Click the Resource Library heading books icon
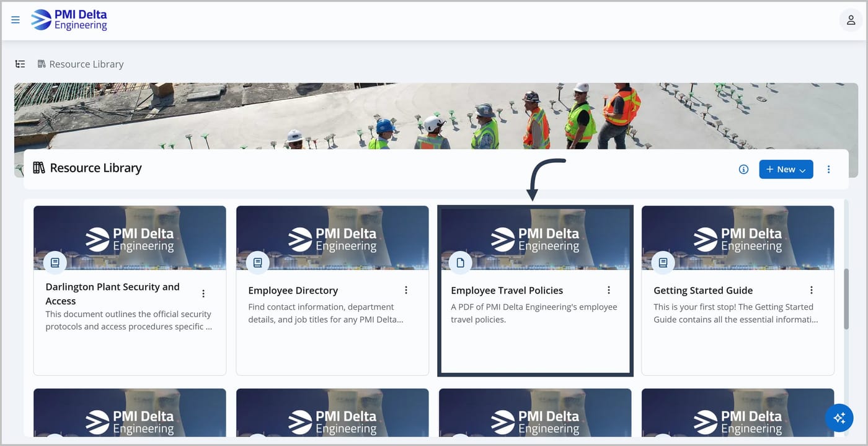 tap(39, 168)
